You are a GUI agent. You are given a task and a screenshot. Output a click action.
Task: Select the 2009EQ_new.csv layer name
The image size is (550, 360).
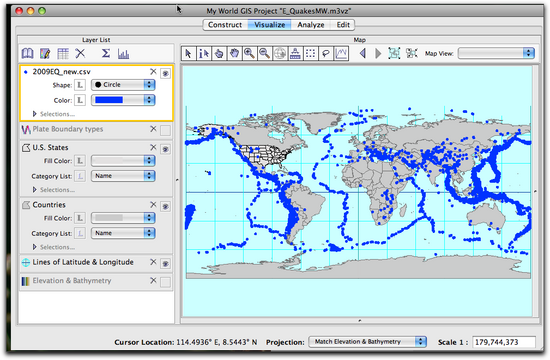coord(61,72)
